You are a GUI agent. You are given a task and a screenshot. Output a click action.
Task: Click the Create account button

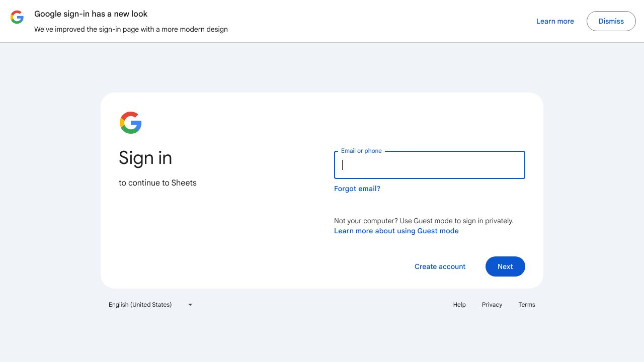[440, 266]
